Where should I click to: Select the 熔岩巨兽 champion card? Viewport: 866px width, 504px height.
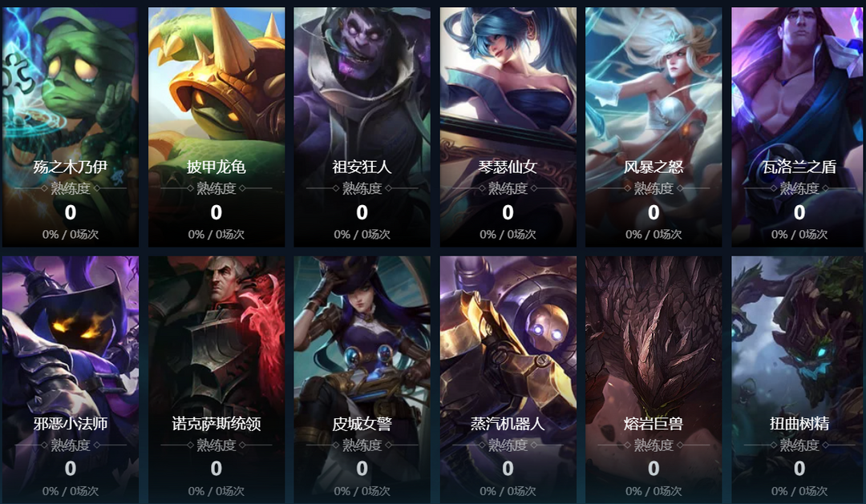point(654,380)
